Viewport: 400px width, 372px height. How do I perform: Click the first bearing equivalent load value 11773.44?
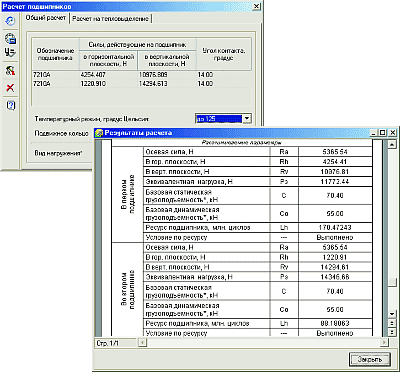click(x=335, y=182)
